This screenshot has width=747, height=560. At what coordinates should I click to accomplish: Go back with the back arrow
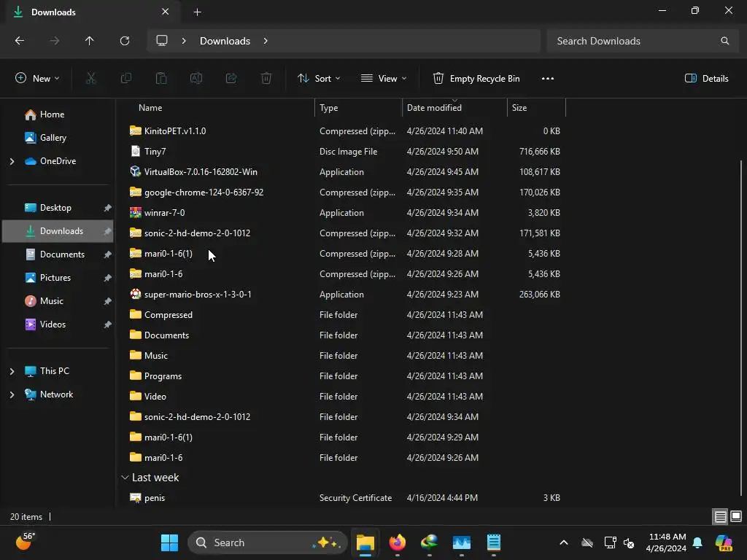pyautogui.click(x=20, y=41)
